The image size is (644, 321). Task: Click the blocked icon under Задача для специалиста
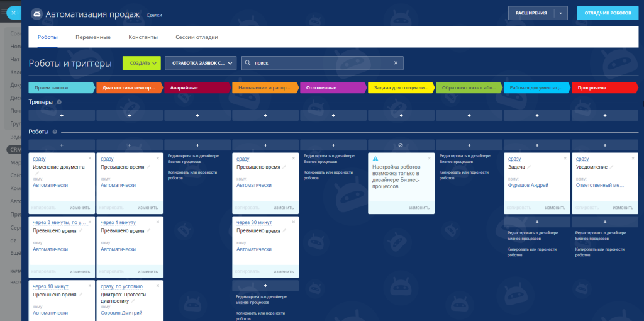pyautogui.click(x=401, y=145)
